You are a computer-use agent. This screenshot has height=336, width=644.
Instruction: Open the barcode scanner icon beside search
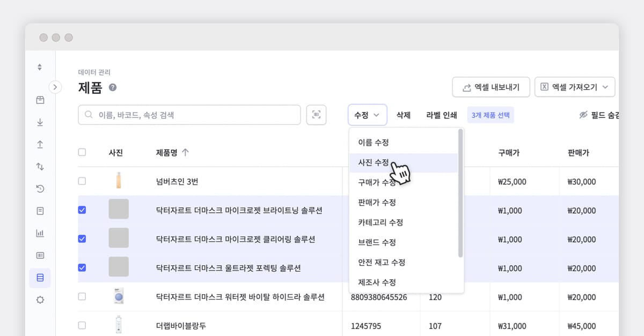[x=316, y=115]
